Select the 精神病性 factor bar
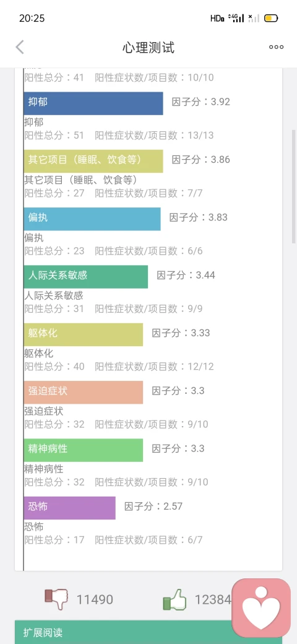297x644 pixels. click(84, 450)
